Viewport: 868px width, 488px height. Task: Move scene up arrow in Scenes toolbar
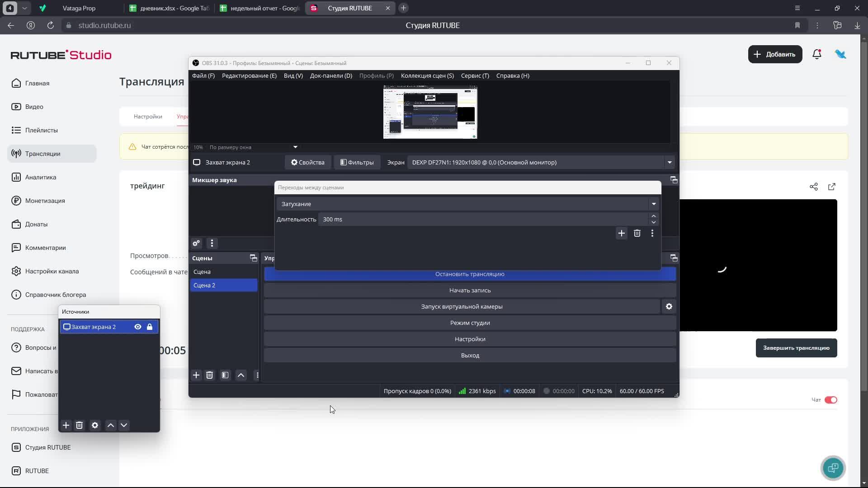point(241,375)
